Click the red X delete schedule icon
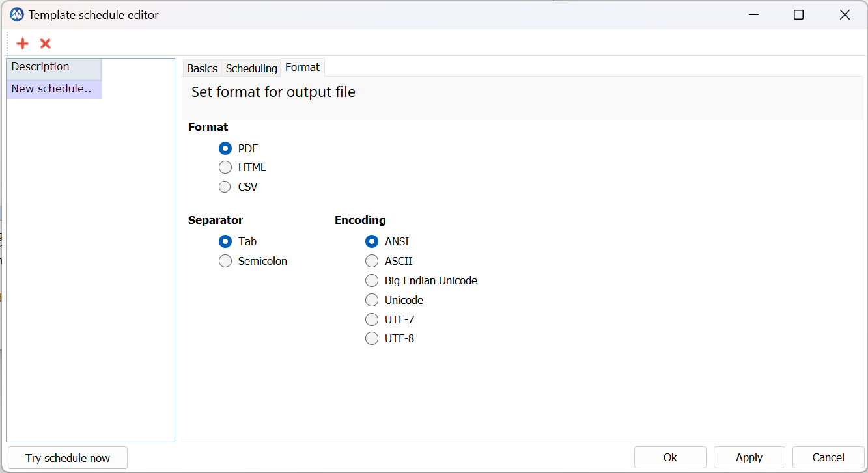Screen dimensions: 868x473 click(46, 44)
